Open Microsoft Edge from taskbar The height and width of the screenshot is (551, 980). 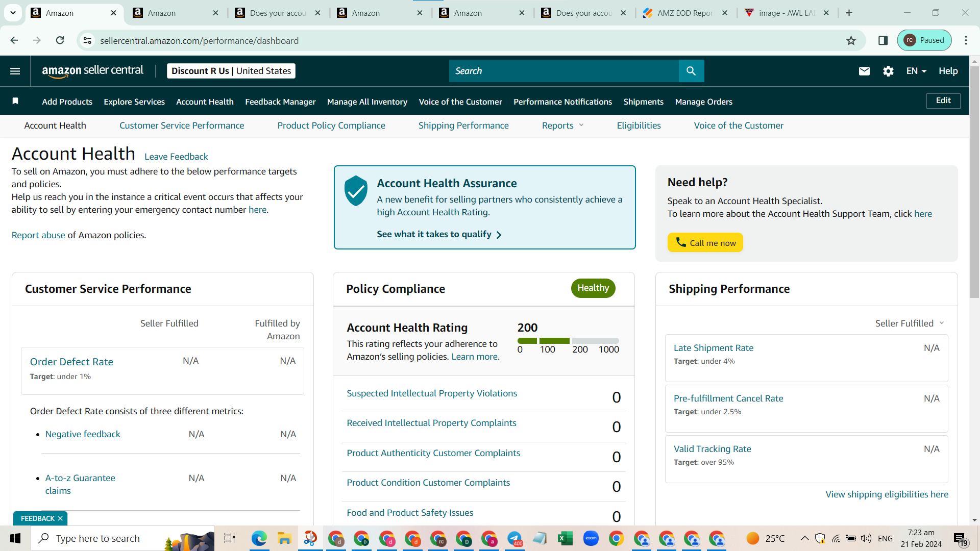(x=259, y=538)
